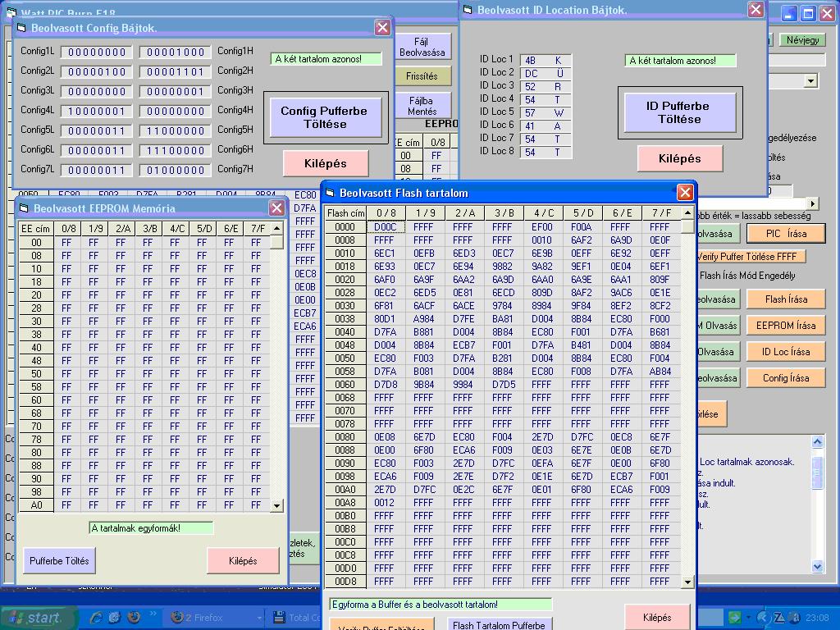Click Pufferbe Töltés in EEPROM window
This screenshot has width=840, height=630.
(59, 561)
